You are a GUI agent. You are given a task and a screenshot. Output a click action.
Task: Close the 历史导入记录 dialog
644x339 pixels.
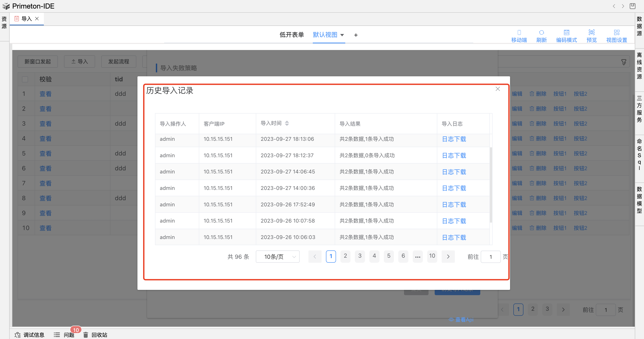tap(498, 89)
